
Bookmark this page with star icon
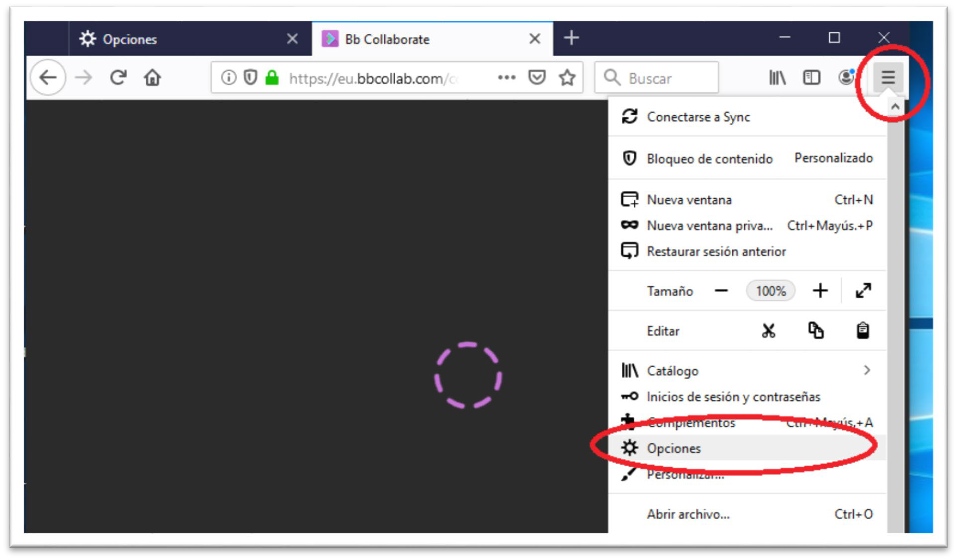click(x=567, y=78)
